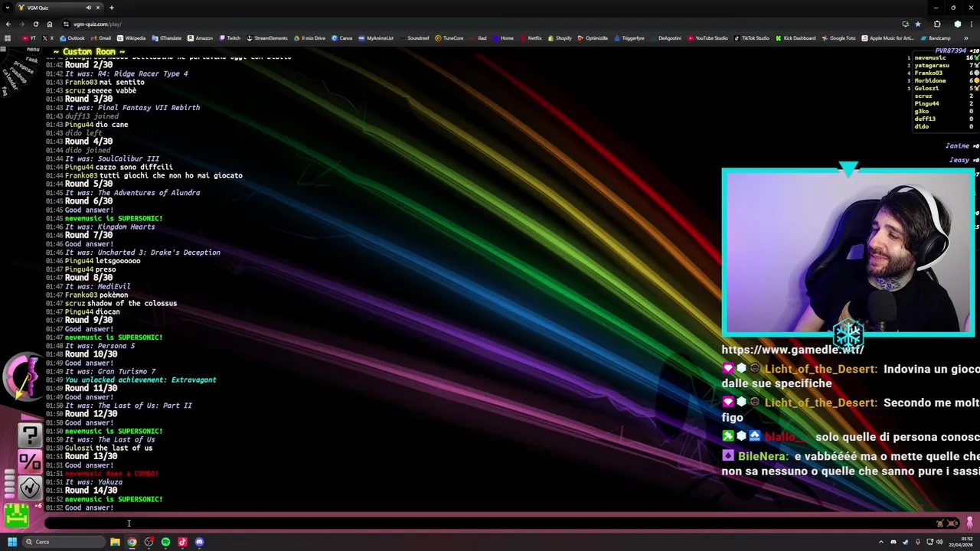Click the webcam overlay video
The image size is (980, 551).
(848, 253)
